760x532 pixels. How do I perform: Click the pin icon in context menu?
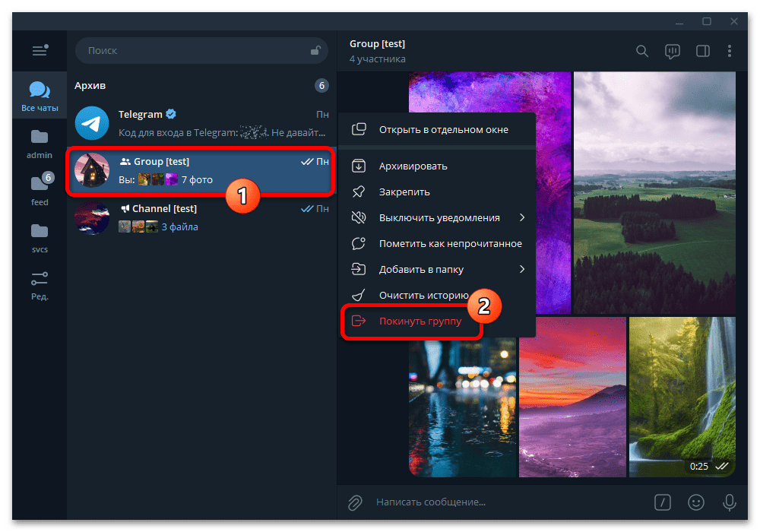coord(359,192)
